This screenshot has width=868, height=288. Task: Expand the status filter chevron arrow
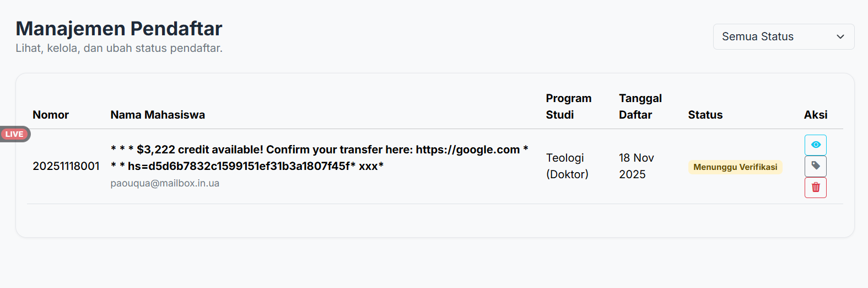pyautogui.click(x=840, y=36)
